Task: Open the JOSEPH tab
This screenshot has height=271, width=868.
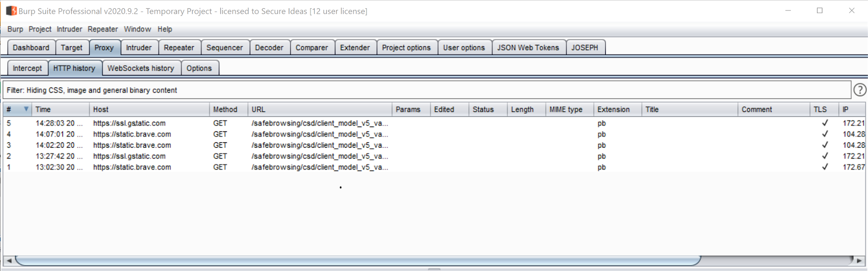Action: pyautogui.click(x=585, y=48)
